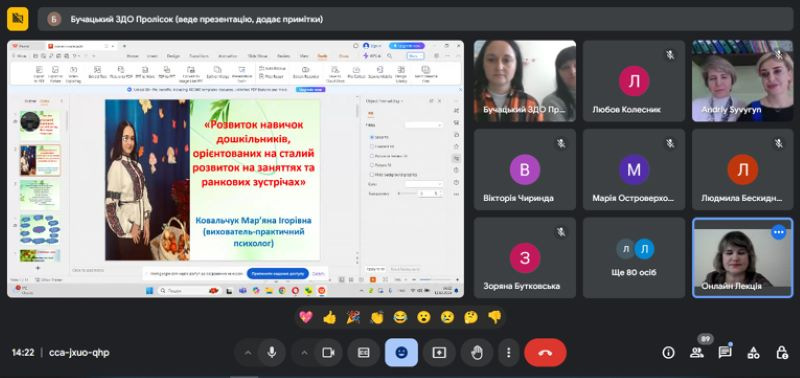Open the chat panel
Screen dimensions: 800x378
coord(724,352)
